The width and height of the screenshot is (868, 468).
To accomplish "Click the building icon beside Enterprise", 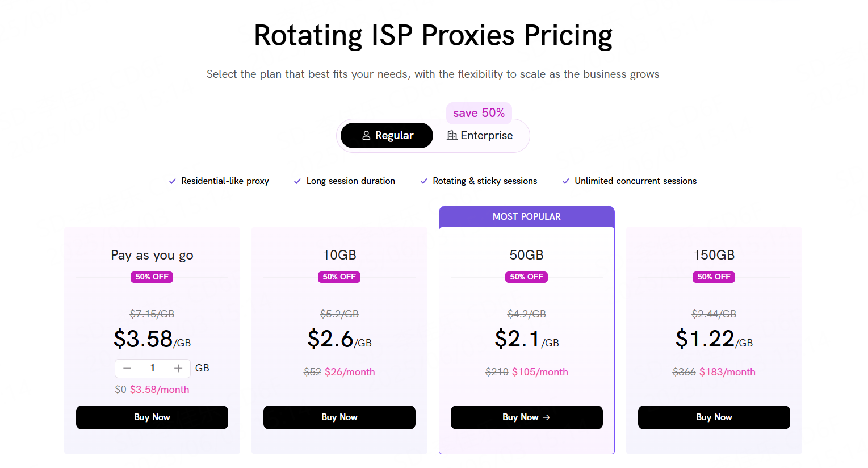I will pos(452,135).
